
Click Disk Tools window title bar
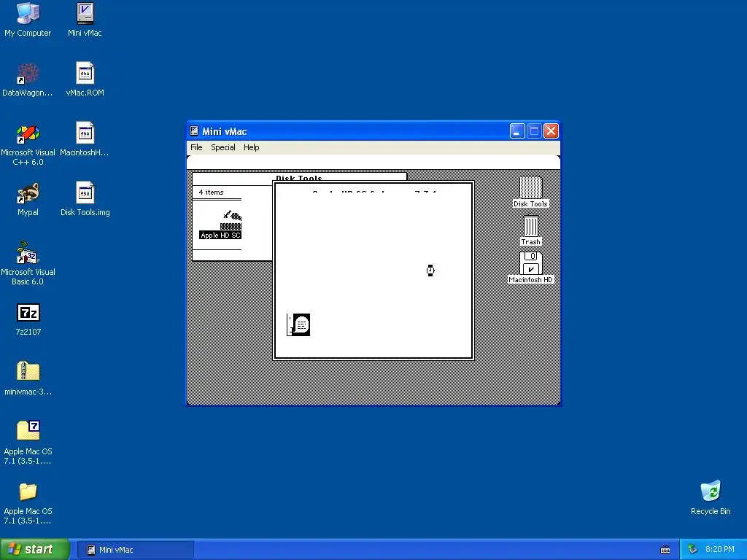point(299,178)
